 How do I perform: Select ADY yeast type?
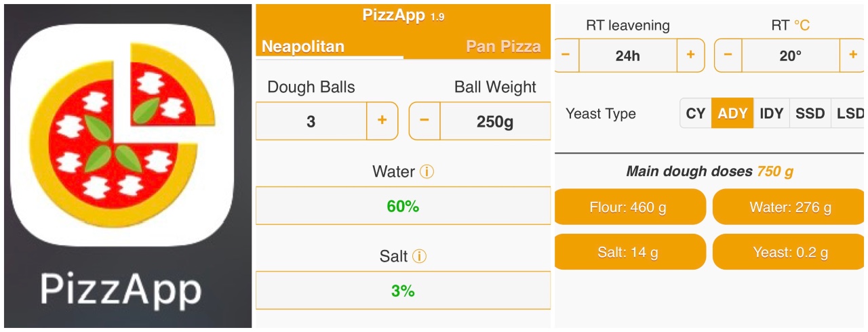pyautogui.click(x=732, y=114)
